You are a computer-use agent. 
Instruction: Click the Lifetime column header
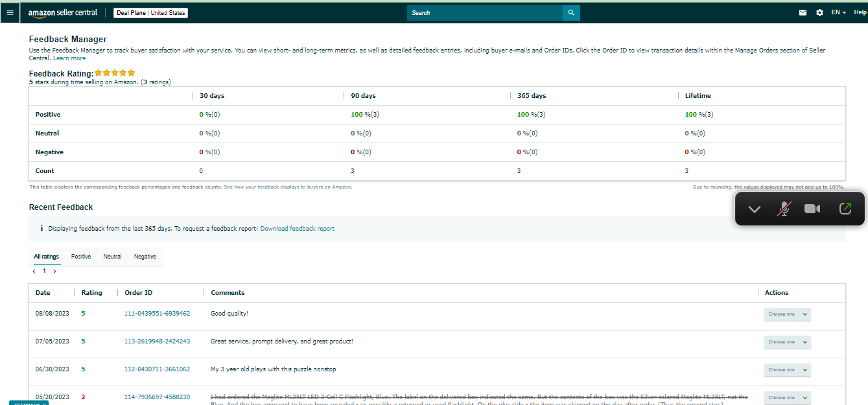pyautogui.click(x=698, y=96)
